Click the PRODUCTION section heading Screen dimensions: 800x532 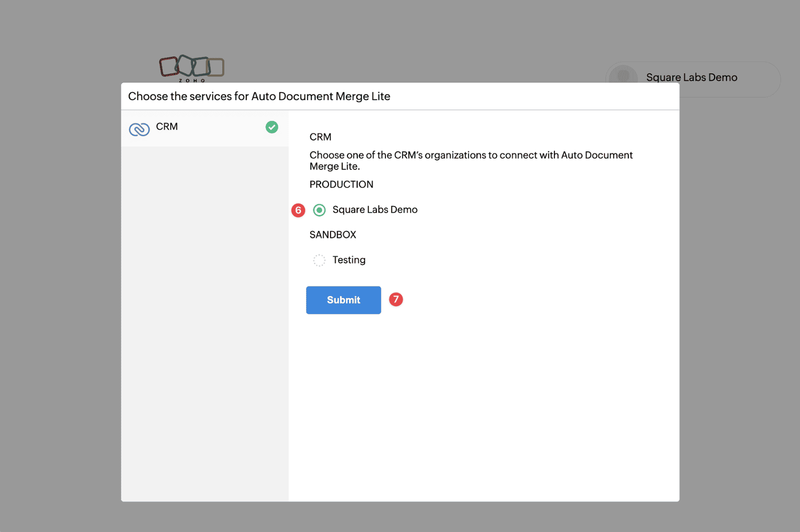[x=341, y=184]
